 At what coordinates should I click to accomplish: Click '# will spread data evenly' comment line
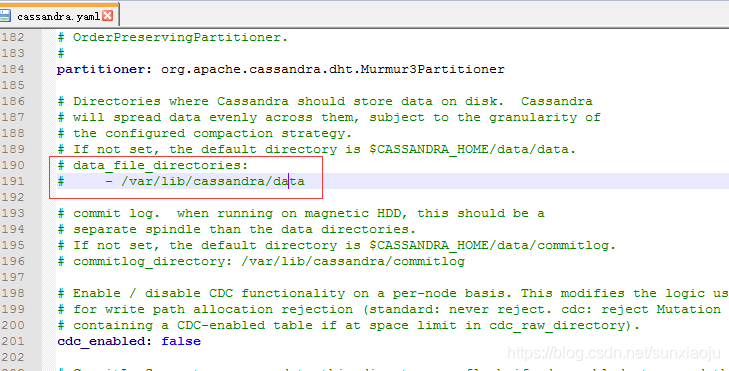coord(329,118)
